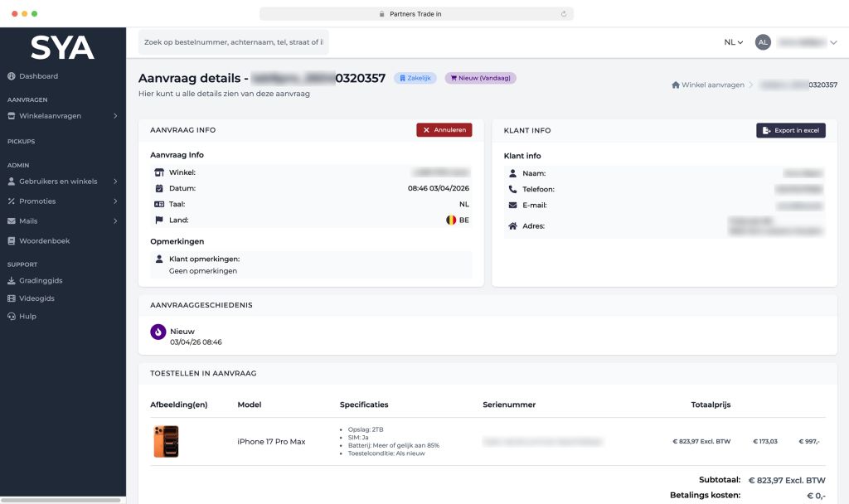Click the Adres house icon
The image size is (849, 504).
tap(512, 225)
